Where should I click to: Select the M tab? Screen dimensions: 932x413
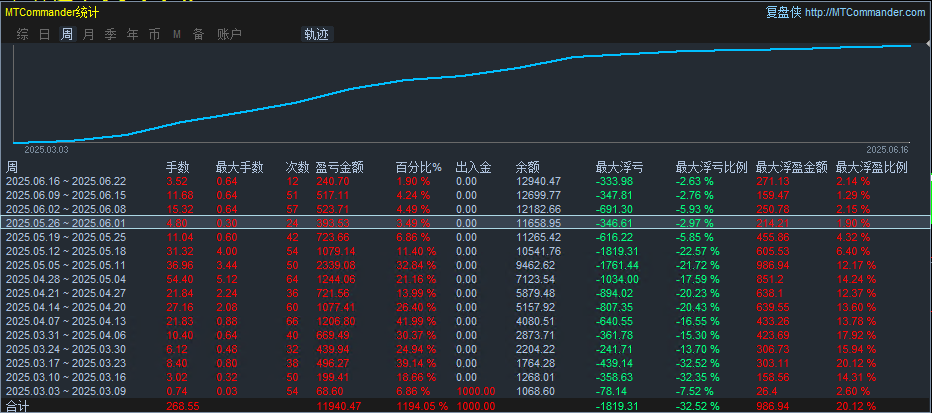pos(177,34)
